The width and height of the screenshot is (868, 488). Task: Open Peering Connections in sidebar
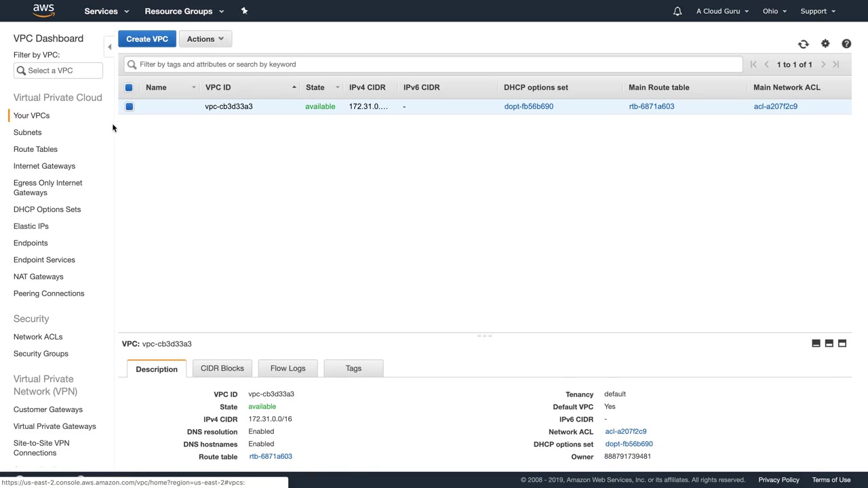pos(49,293)
